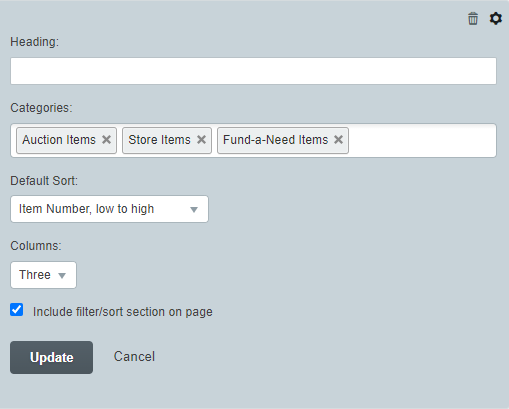Select the Auction Items tag text
Screen dimensions: 509x409
coord(59,140)
